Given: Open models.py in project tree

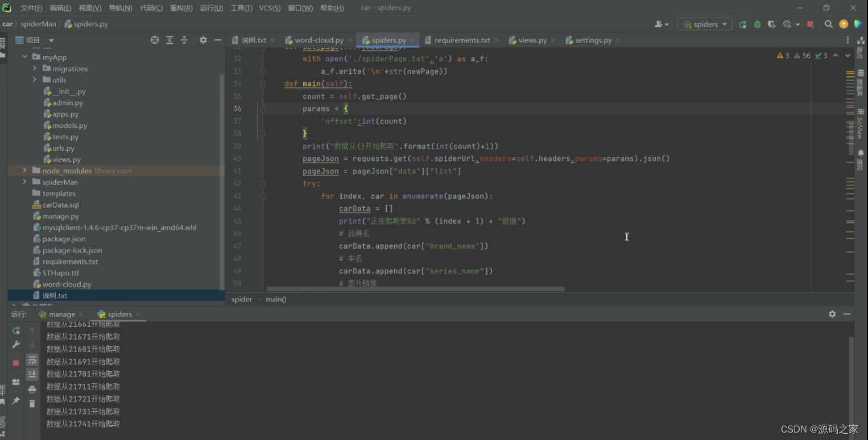Looking at the screenshot, I should (69, 125).
